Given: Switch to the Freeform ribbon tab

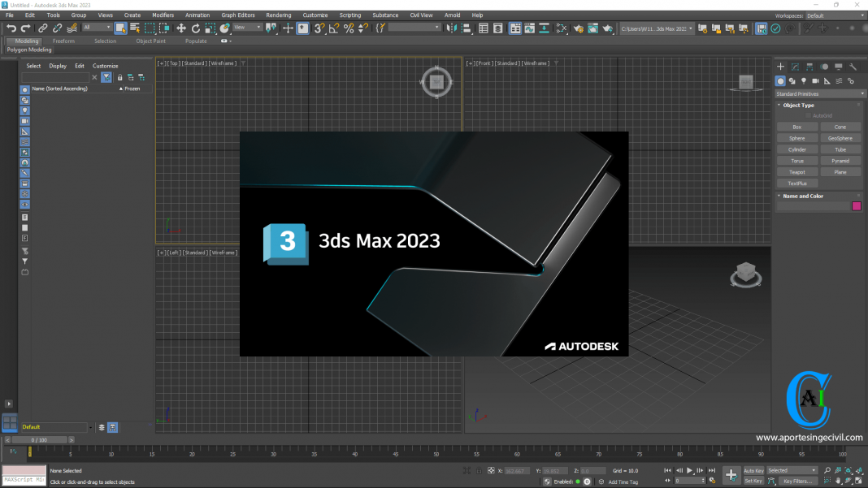Looking at the screenshot, I should 63,41.
